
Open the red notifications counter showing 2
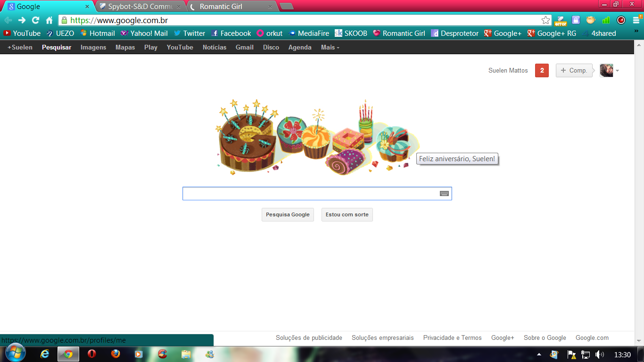tap(542, 71)
